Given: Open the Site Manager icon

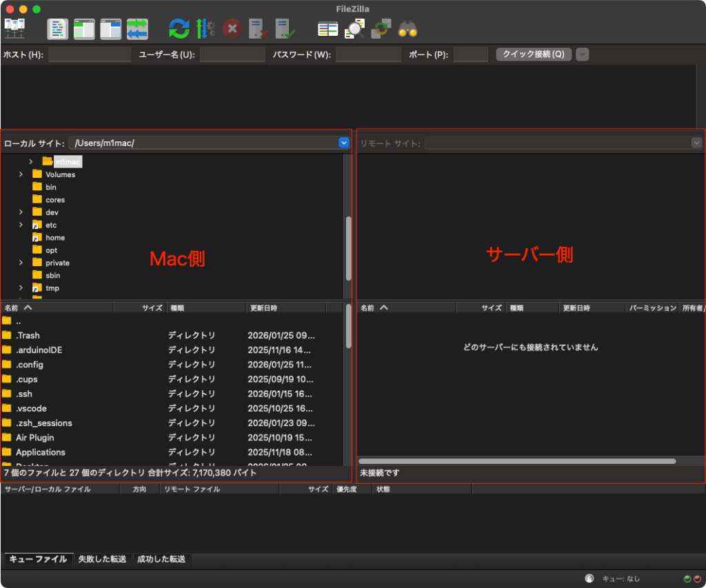Looking at the screenshot, I should tap(14, 29).
